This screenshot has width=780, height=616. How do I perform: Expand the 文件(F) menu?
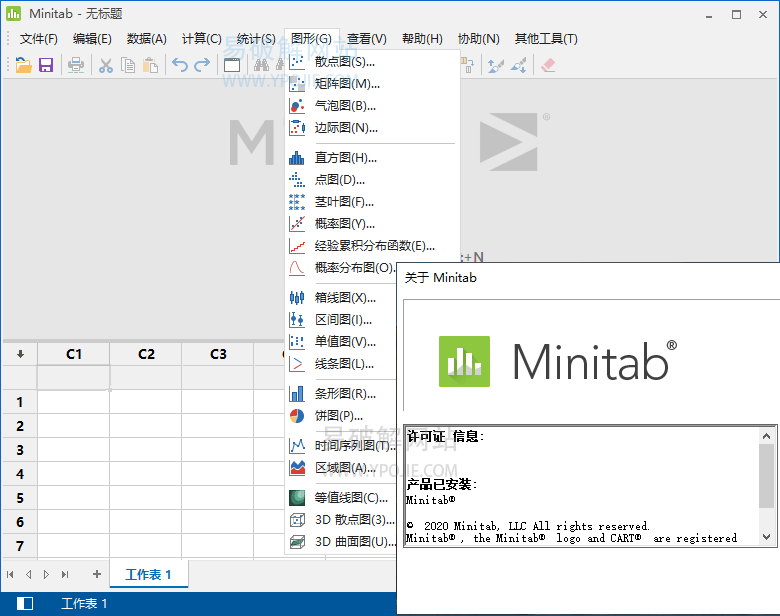39,39
